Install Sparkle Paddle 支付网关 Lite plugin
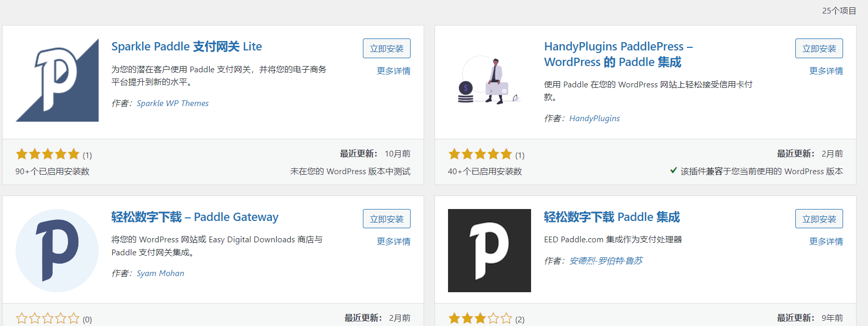This screenshot has width=868, height=326. [387, 48]
